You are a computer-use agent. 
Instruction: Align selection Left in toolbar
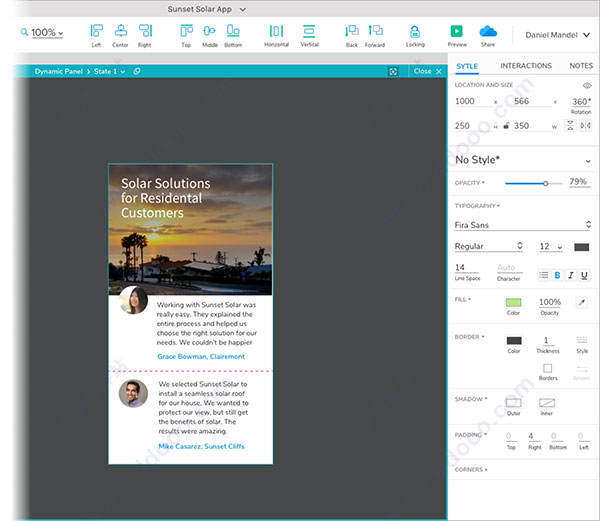pyautogui.click(x=96, y=31)
